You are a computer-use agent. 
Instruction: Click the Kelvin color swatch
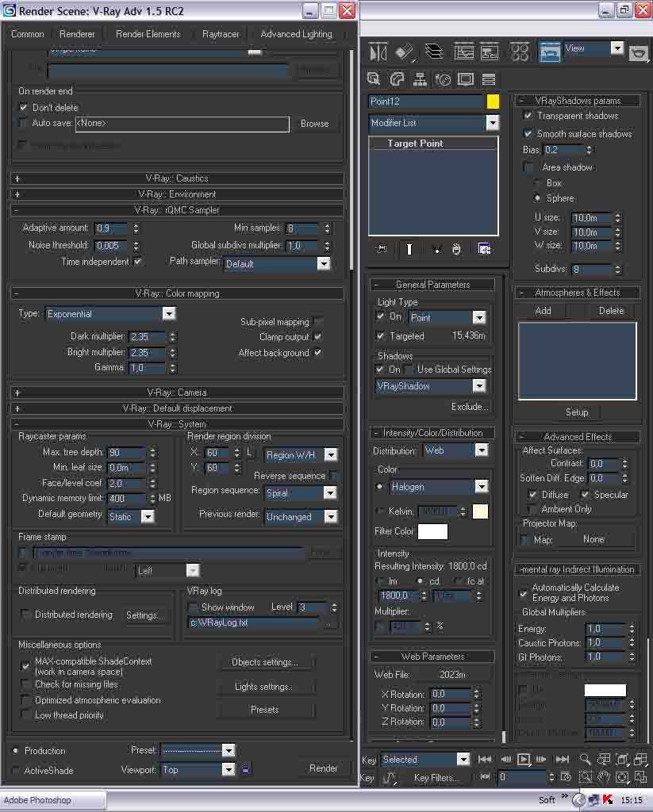point(480,511)
